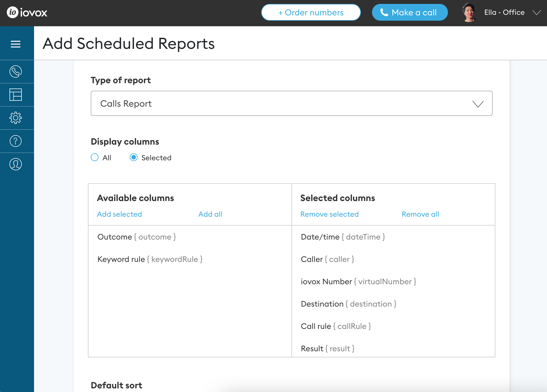The width and height of the screenshot is (547, 392).
Task: Click the iovox logo in the header
Action: point(26,12)
